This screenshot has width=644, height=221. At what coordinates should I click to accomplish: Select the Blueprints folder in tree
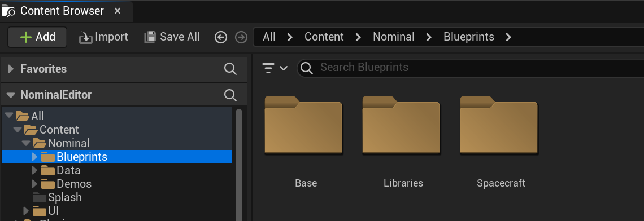[x=118, y=157]
